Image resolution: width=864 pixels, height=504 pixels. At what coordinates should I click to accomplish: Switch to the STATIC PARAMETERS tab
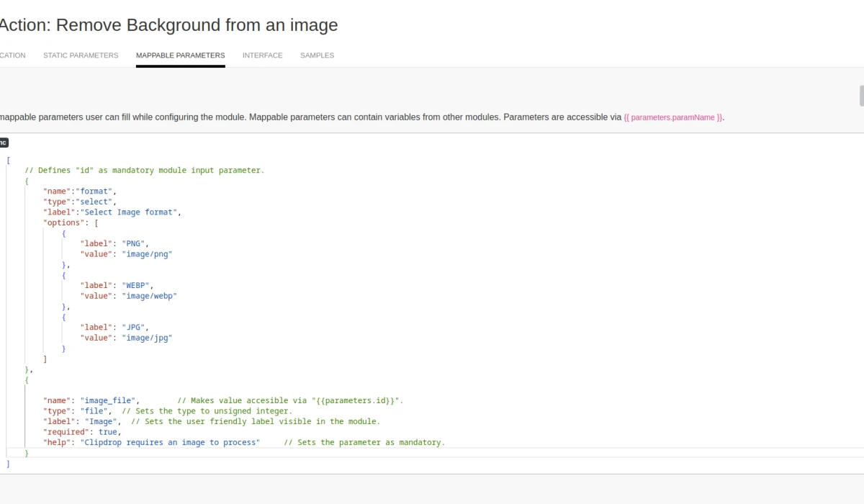(80, 55)
